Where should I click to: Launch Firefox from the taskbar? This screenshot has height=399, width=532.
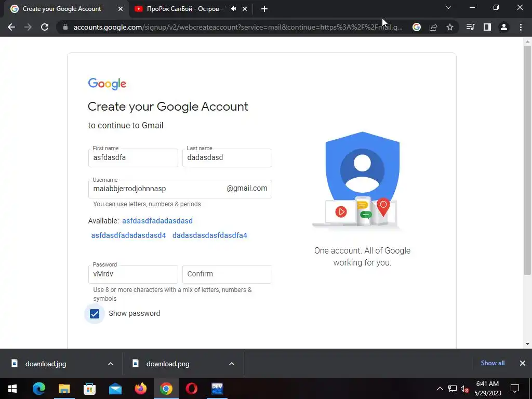pos(140,389)
